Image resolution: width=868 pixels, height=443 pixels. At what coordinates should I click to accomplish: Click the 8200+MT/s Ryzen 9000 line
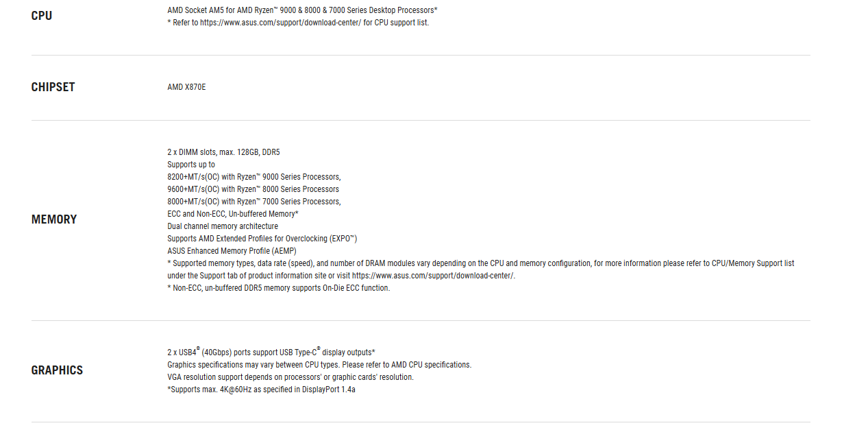coord(253,177)
